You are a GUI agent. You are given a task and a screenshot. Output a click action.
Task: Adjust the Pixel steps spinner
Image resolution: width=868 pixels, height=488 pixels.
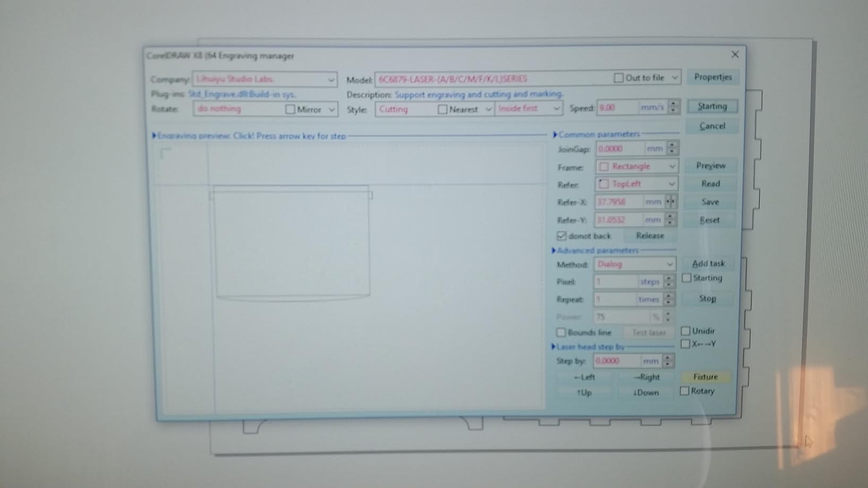pyautogui.click(x=669, y=281)
